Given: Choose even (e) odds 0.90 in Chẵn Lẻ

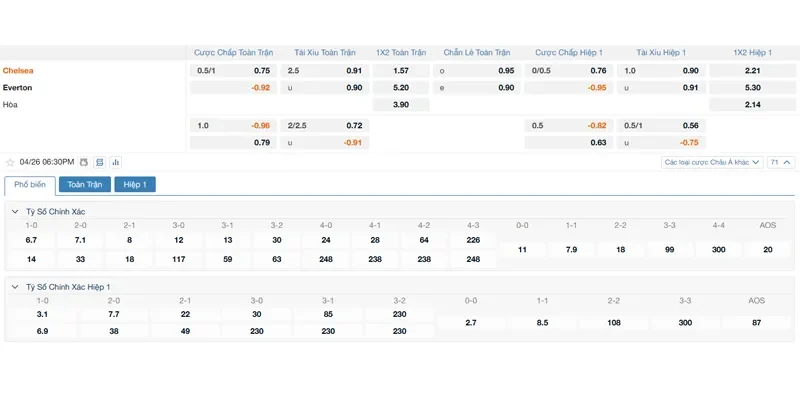Looking at the screenshot, I should coord(476,88).
